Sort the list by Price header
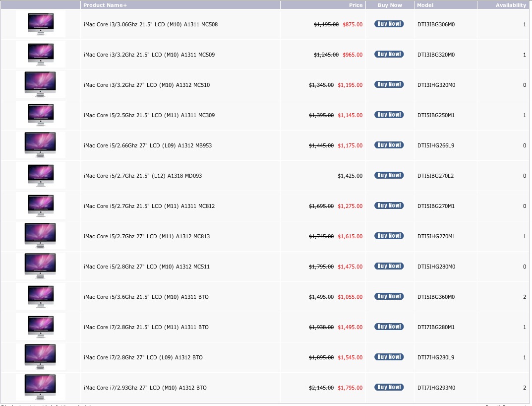This screenshot has width=532, height=406. pos(355,5)
